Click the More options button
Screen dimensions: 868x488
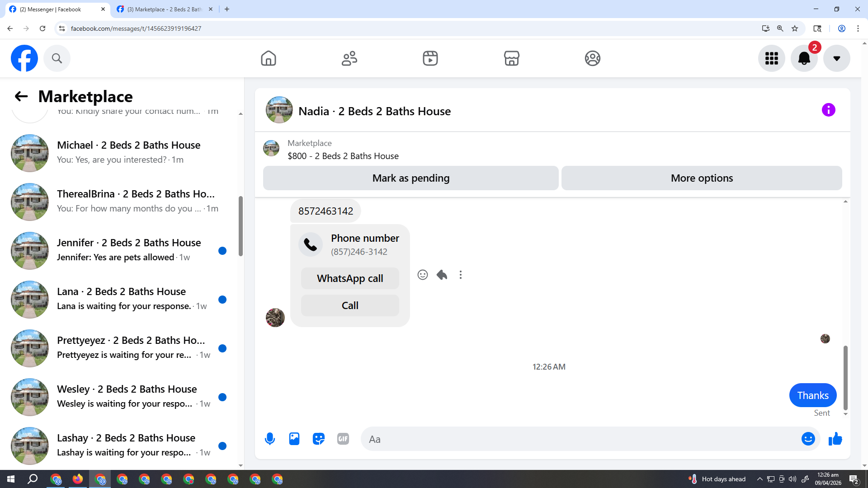(x=702, y=178)
